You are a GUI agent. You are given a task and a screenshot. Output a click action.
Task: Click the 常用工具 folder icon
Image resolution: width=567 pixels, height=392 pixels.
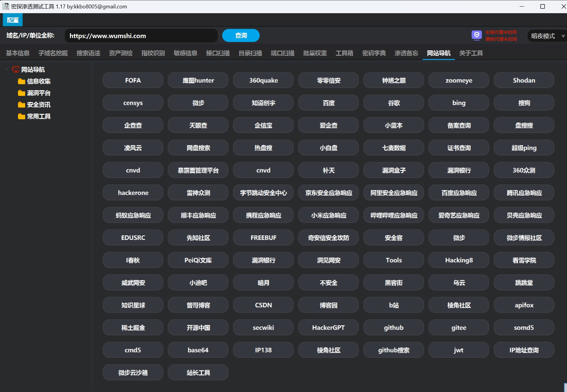pos(21,116)
